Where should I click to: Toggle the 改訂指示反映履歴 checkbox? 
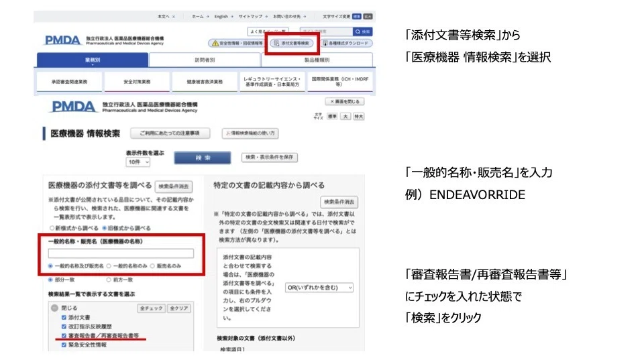(x=64, y=326)
